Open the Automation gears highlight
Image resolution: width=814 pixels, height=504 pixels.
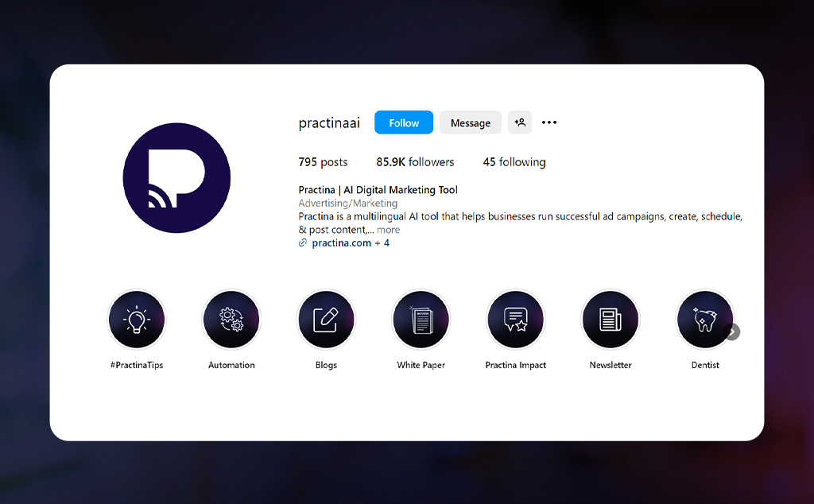pos(231,320)
